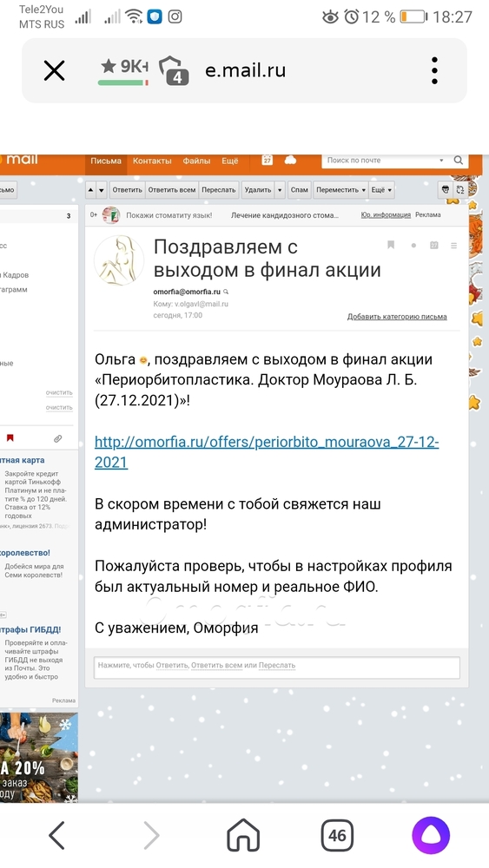Click the reply box Нажмите, чтобы Ответить
This screenshot has width=489, height=868.
click(x=277, y=667)
